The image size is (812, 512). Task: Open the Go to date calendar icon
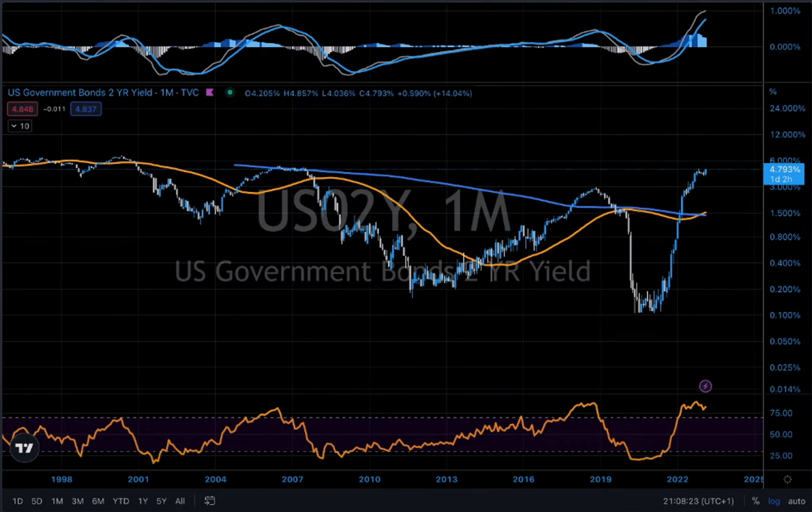coord(209,501)
